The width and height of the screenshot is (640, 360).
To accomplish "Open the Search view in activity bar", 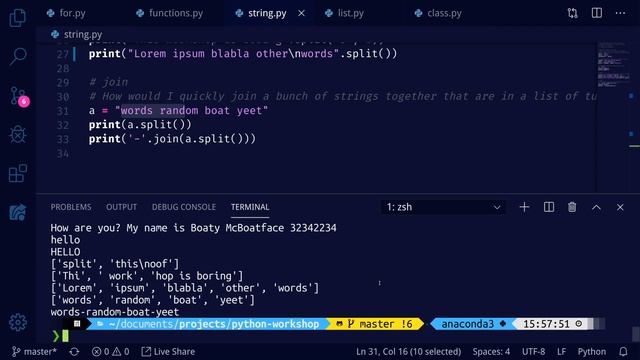I will pos(18,56).
